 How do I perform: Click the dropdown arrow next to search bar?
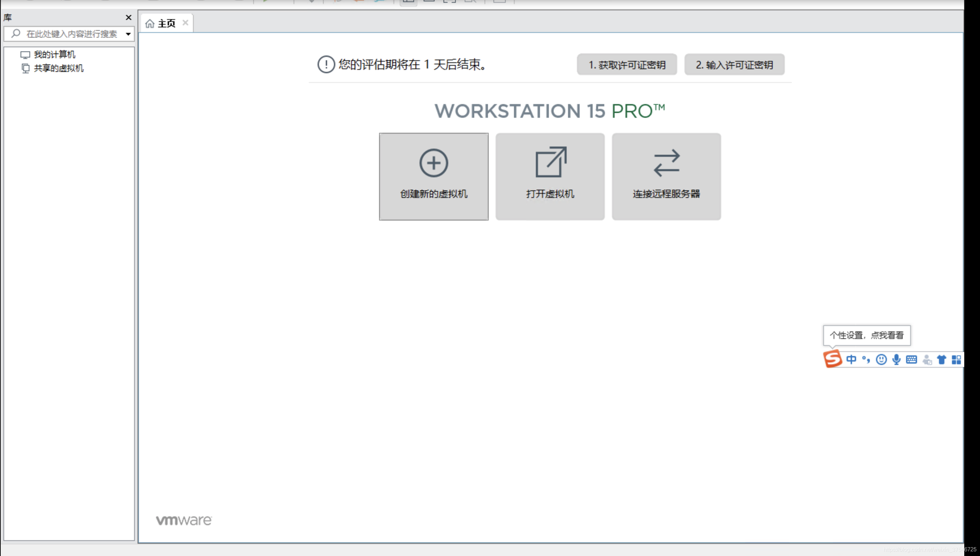click(128, 34)
